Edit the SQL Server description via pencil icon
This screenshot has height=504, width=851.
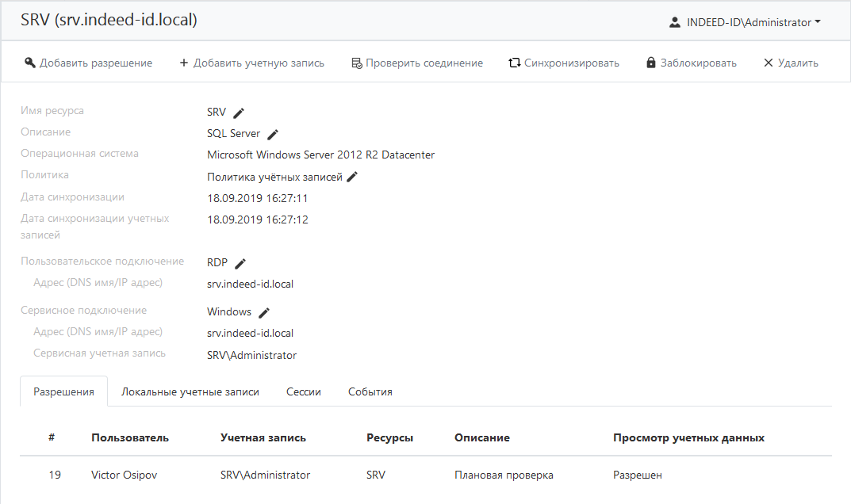(x=273, y=134)
